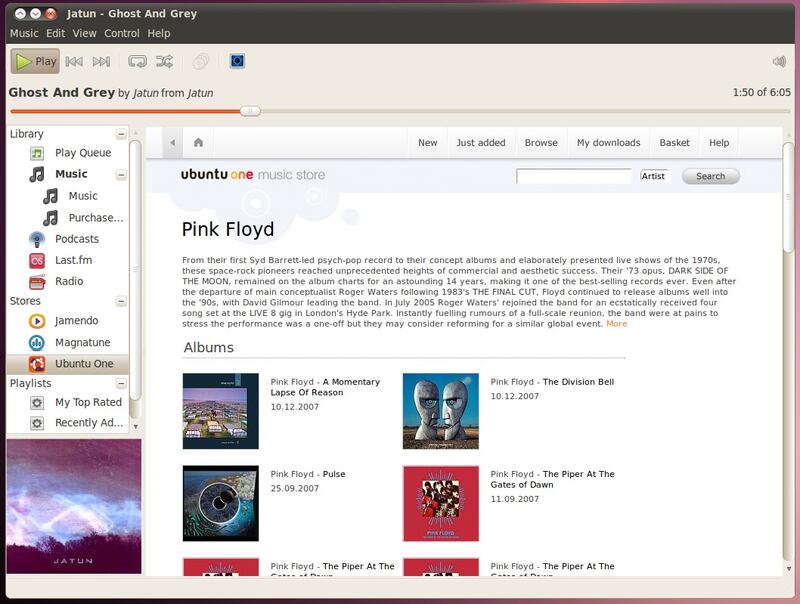Skip to the previous track
Screen dimensions: 800x604
pos(74,61)
